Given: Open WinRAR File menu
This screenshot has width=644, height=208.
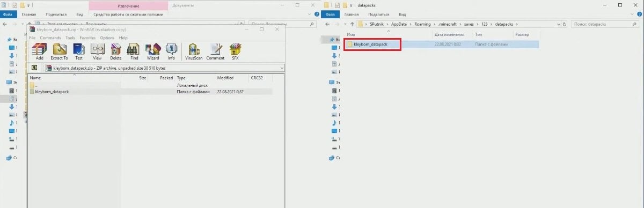Looking at the screenshot, I should click(x=33, y=38).
